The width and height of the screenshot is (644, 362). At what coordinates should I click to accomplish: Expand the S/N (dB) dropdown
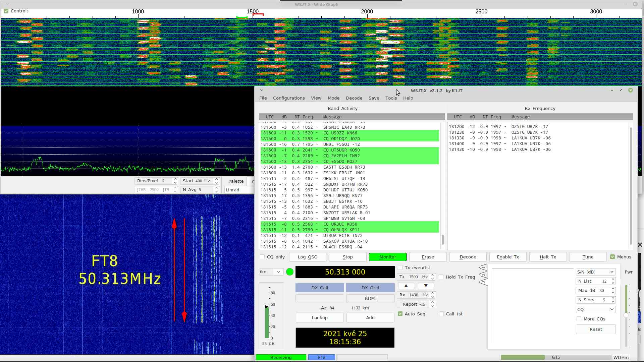pyautogui.click(x=595, y=272)
